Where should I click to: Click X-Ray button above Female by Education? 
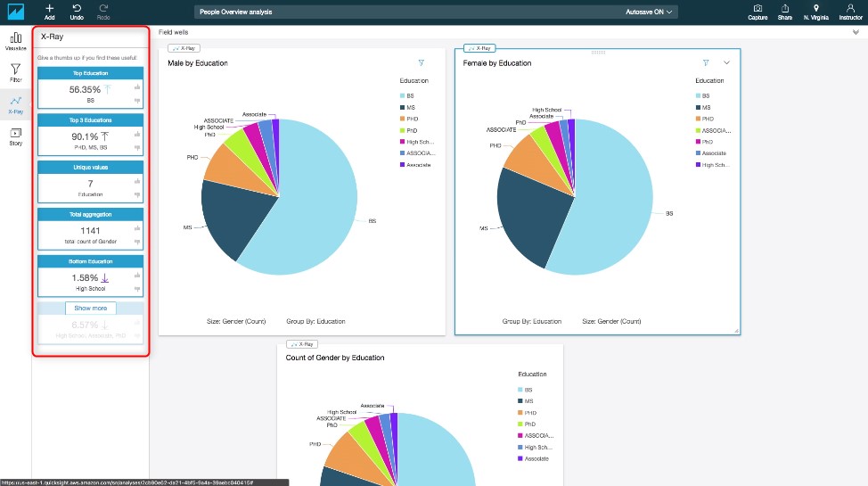[479, 48]
